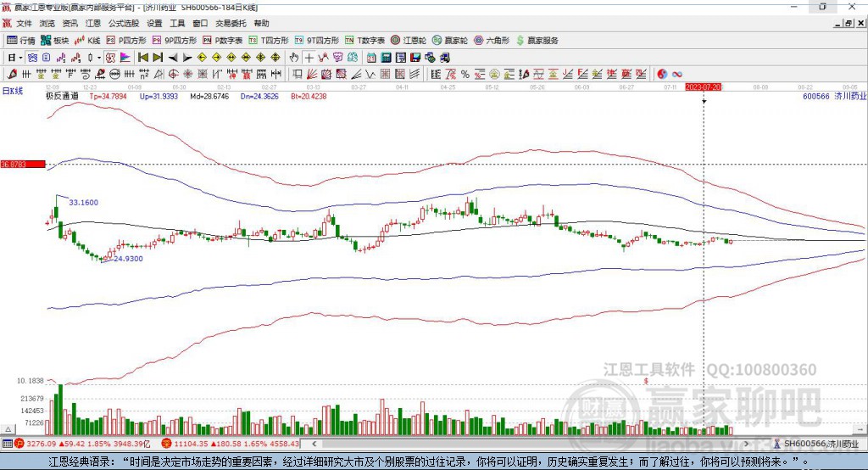Open the 江恩 menu
The height and width of the screenshot is (470, 868).
pyautogui.click(x=93, y=23)
